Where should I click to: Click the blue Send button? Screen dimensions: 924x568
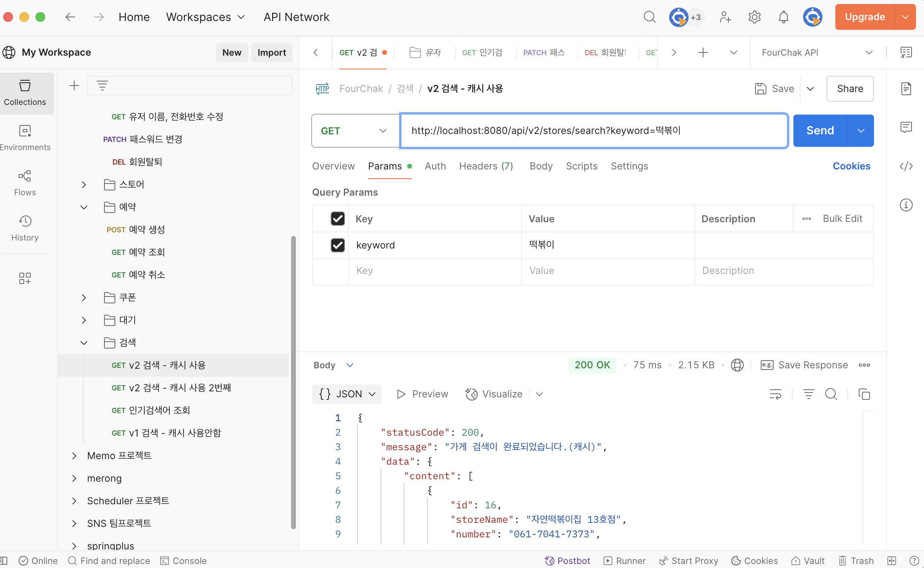(820, 131)
